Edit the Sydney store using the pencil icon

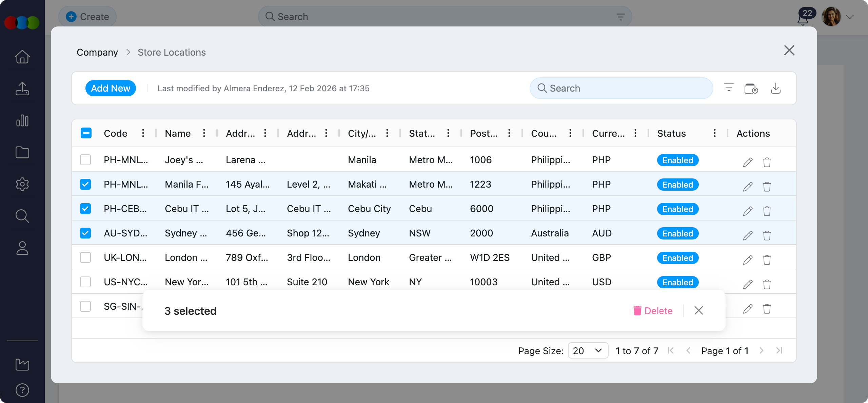tap(748, 235)
